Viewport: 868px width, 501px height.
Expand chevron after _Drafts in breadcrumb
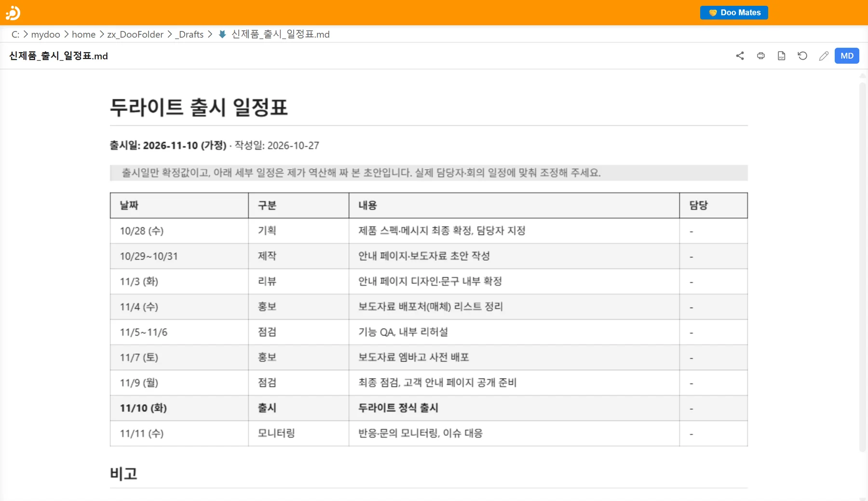tap(210, 34)
